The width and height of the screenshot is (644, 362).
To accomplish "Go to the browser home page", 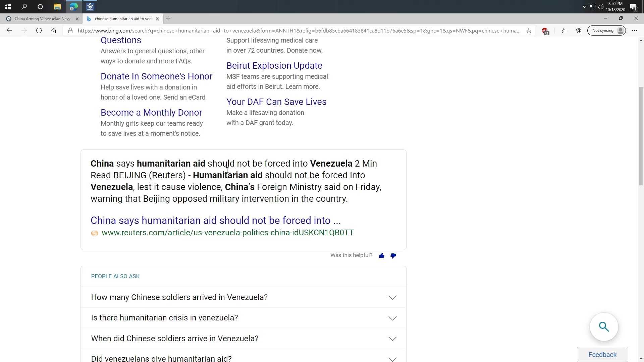I will click(54, 31).
